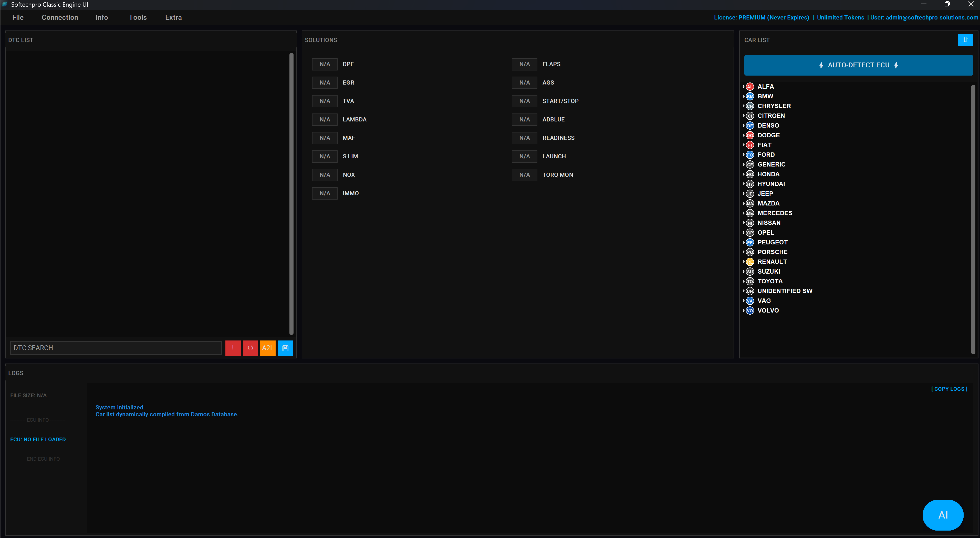
Task: Click the LAUNCH solution N/A button
Action: [524, 156]
